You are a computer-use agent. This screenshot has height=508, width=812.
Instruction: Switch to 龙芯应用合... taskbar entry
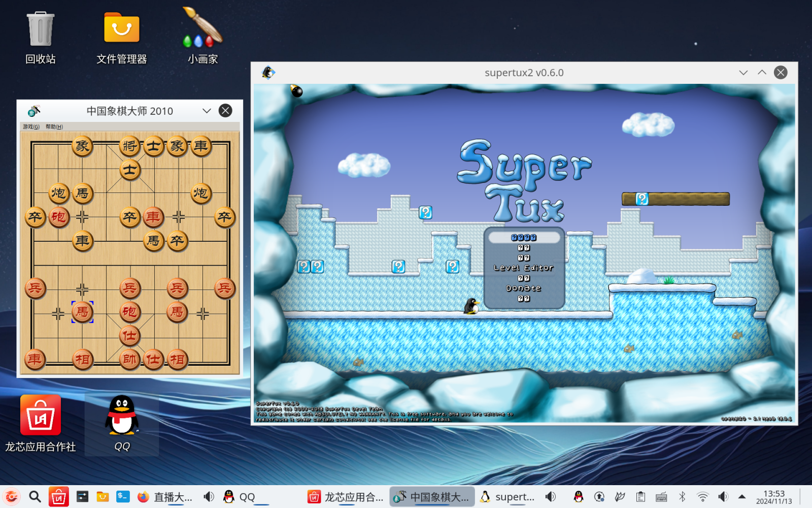coord(346,497)
